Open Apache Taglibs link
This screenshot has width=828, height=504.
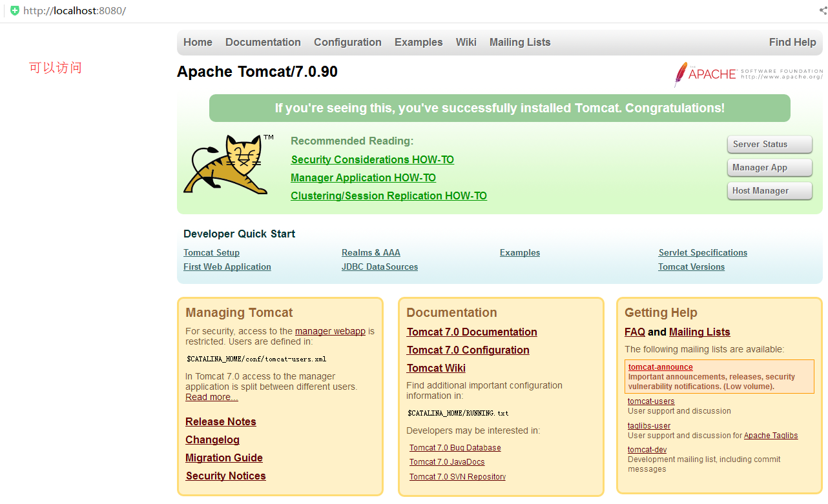click(771, 436)
